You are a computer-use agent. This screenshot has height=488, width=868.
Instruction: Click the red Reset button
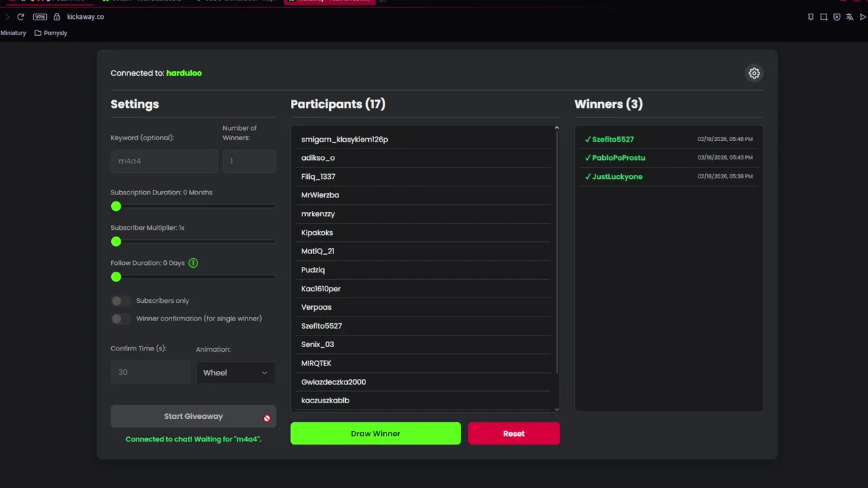click(x=514, y=434)
